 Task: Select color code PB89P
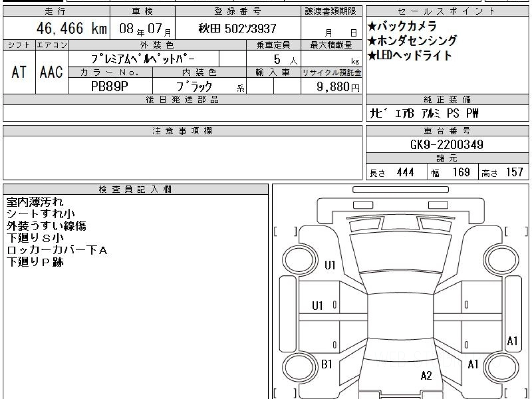(x=110, y=86)
